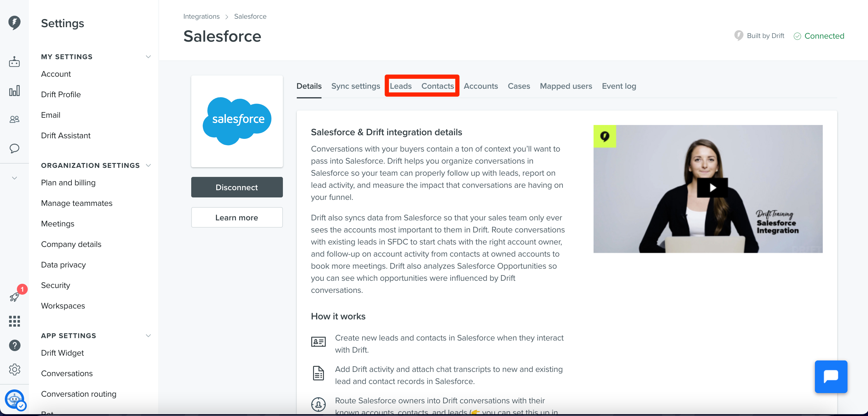Collapse the App Settings section
The width and height of the screenshot is (868, 416).
pyautogui.click(x=148, y=335)
